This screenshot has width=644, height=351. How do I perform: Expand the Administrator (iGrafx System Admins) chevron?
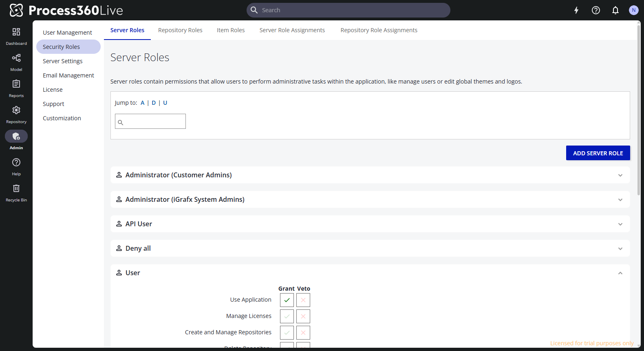coord(620,200)
